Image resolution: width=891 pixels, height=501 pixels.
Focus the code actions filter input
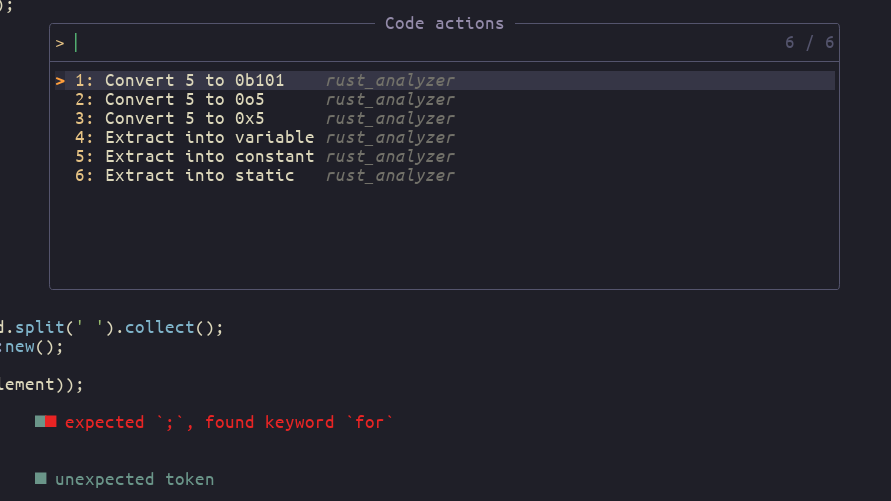click(x=400, y=42)
